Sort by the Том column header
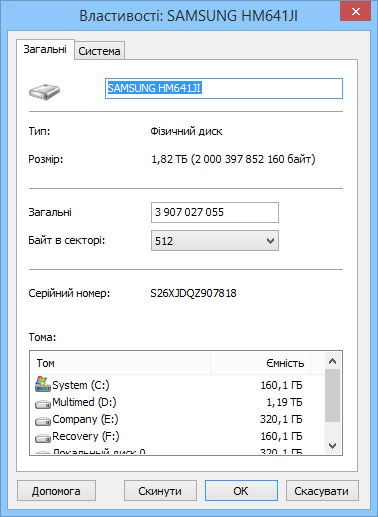This screenshot has width=378, height=517. tap(121, 363)
